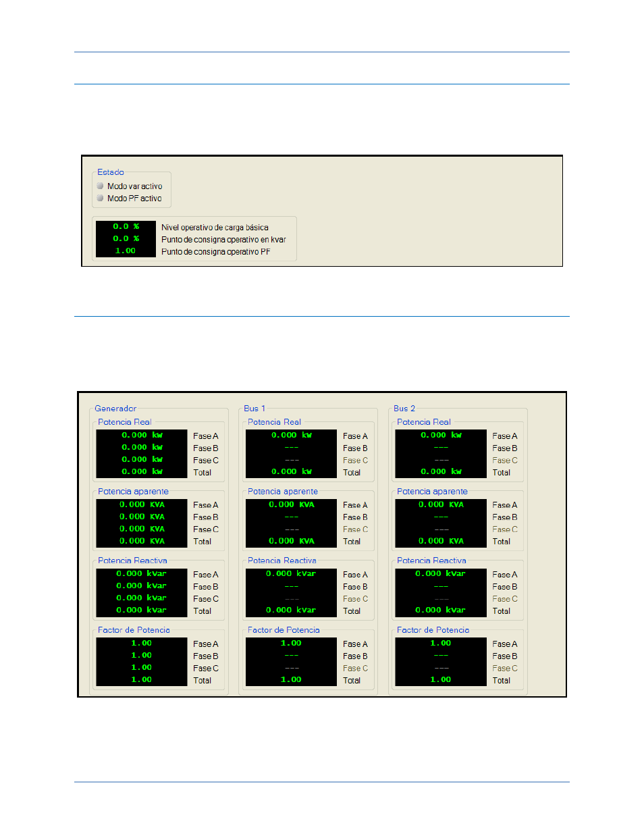644x834 pixels.
Task: Click Potencia aparente title under Generador
Action: (133, 492)
